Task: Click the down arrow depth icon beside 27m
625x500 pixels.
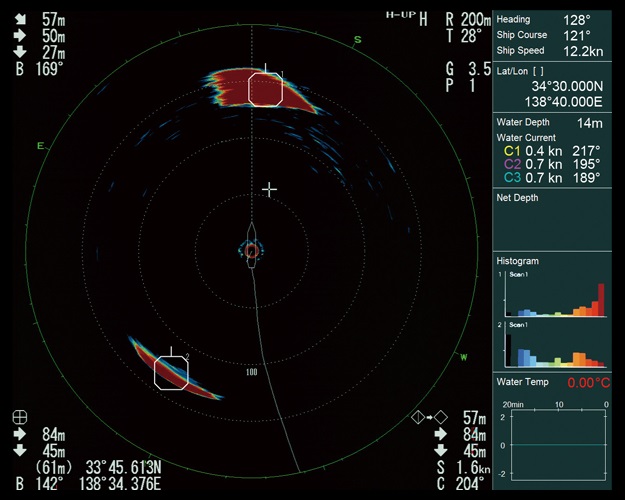Action: tap(21, 52)
